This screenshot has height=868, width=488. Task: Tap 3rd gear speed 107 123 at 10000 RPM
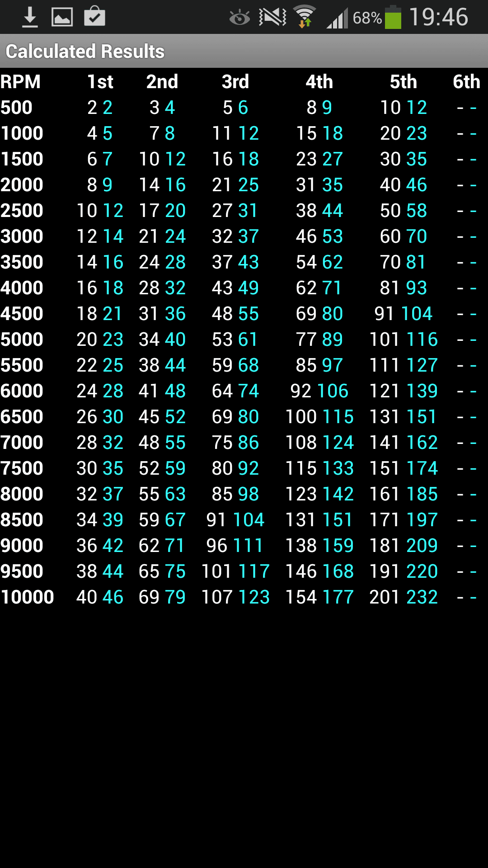[x=235, y=597]
